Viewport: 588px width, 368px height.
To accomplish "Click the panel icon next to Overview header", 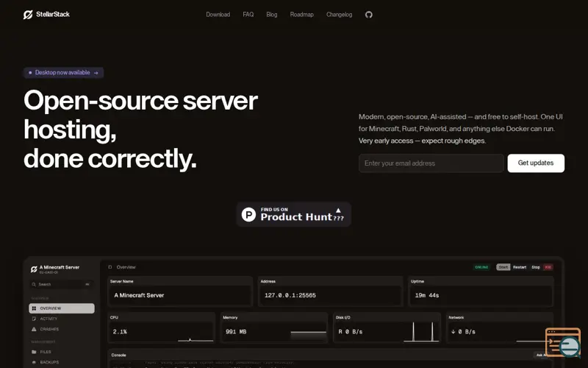I will (110, 267).
